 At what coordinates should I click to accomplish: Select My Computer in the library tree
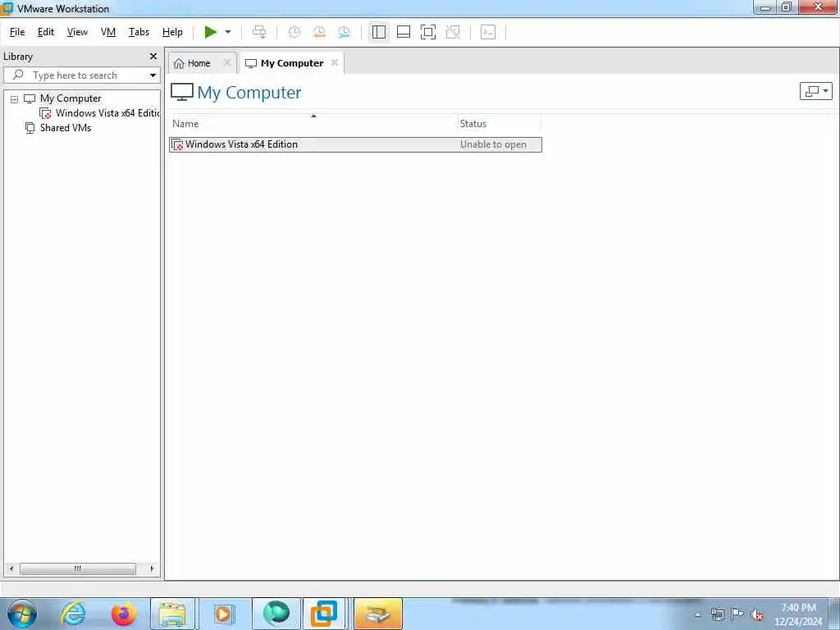tap(71, 98)
